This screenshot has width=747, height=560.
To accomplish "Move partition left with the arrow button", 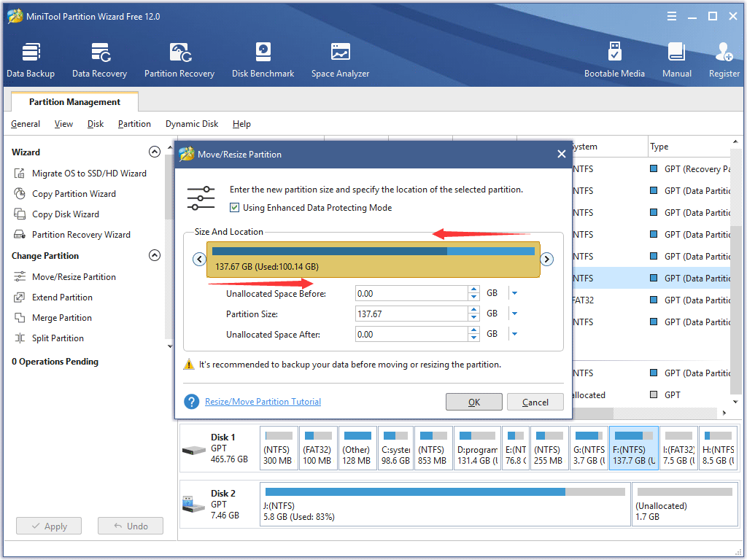I will tap(199, 260).
